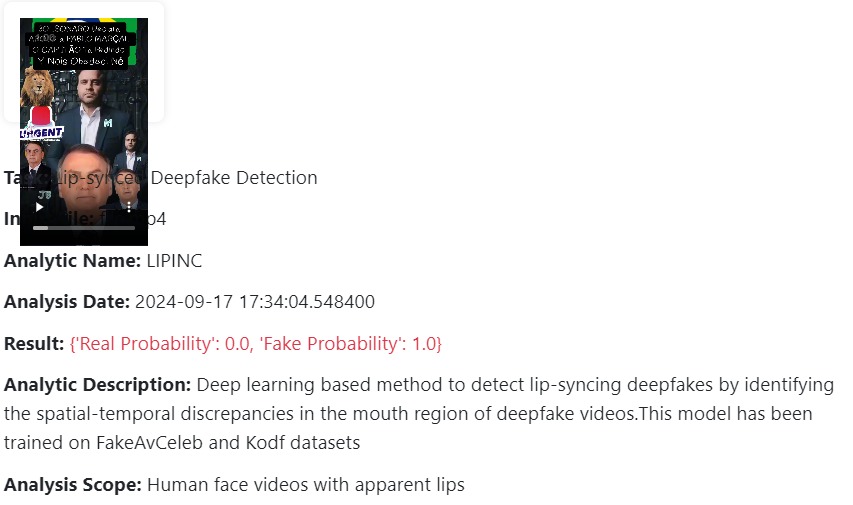Open the video's three-dot options menu

129,207
